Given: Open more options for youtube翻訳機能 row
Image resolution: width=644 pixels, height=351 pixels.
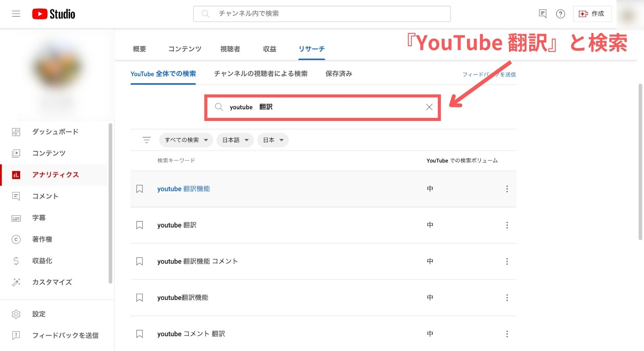Looking at the screenshot, I should (x=507, y=297).
